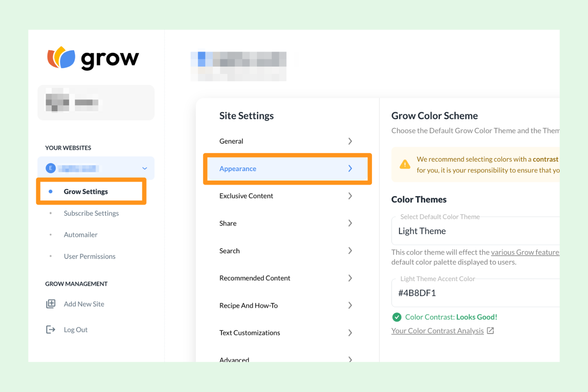Viewport: 588px width, 392px height.
Task: Expand the Advanced settings chevron
Action: [350, 359]
